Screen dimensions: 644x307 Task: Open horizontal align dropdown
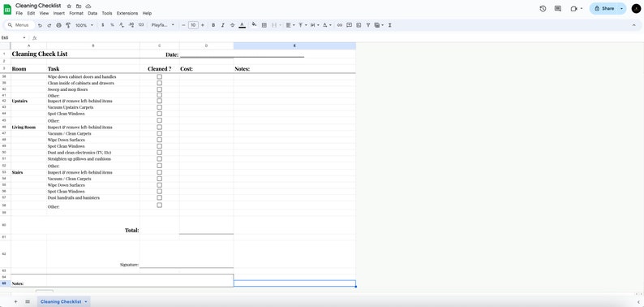click(x=290, y=25)
